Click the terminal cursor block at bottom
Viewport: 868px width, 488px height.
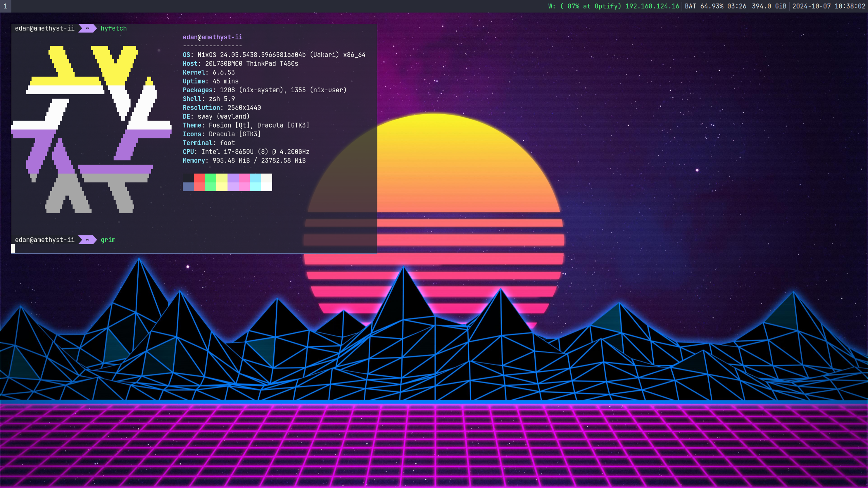pos(13,249)
